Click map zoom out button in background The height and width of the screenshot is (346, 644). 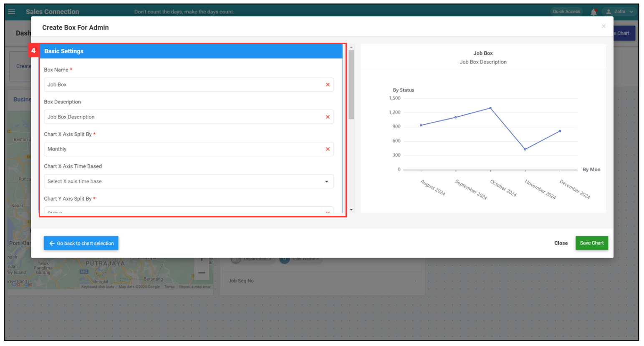tap(202, 273)
